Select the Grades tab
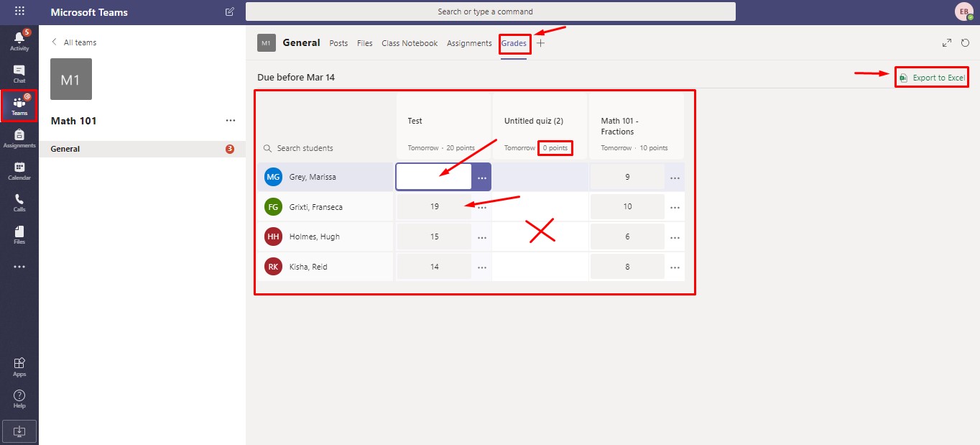The image size is (980, 445). (x=514, y=43)
